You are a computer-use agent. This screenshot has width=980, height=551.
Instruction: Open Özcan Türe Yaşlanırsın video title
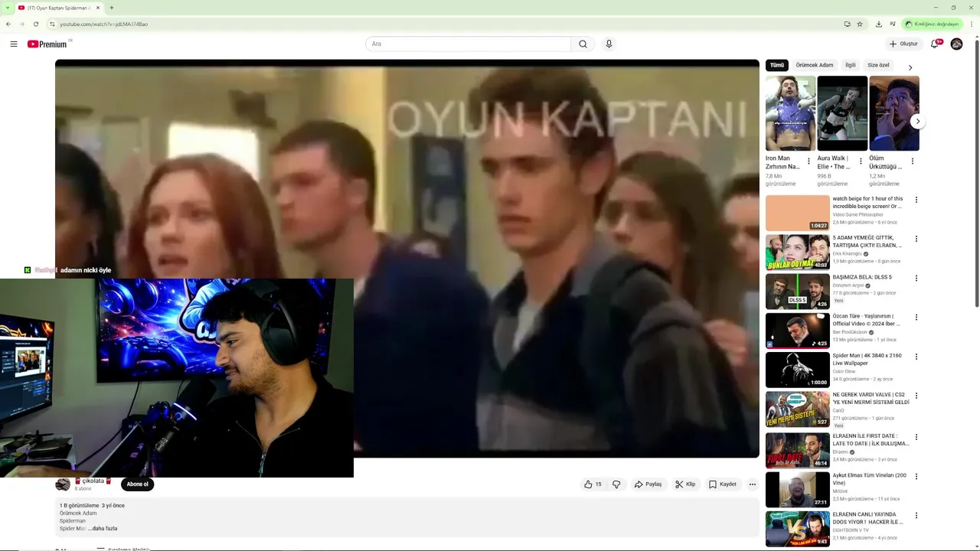coord(866,320)
